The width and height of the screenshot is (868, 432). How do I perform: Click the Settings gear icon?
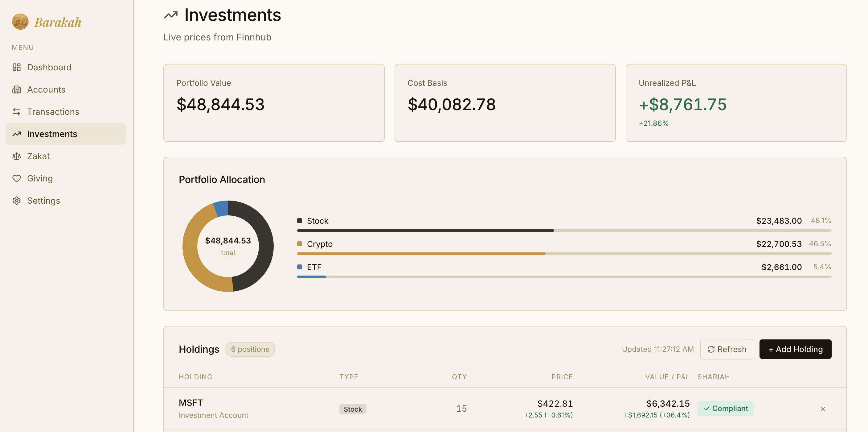pyautogui.click(x=17, y=201)
